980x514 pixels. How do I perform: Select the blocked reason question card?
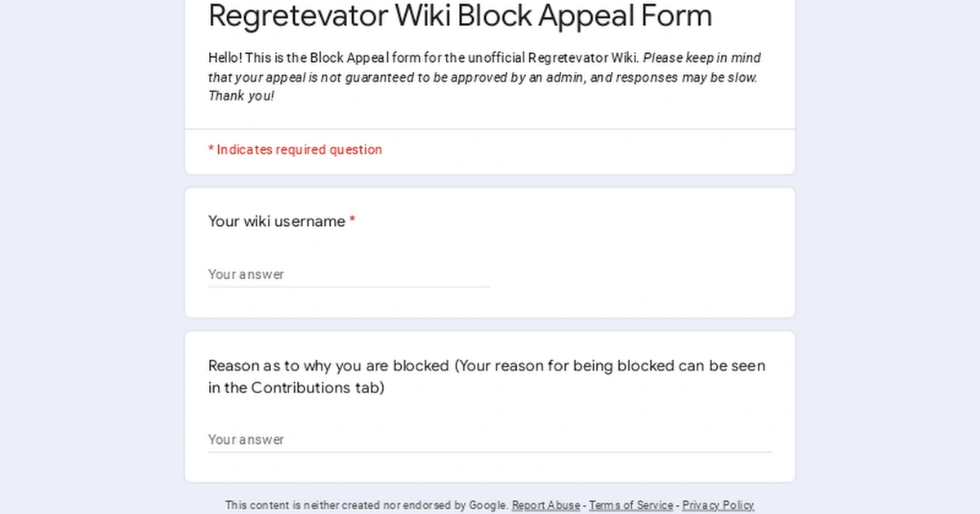[x=490, y=405]
